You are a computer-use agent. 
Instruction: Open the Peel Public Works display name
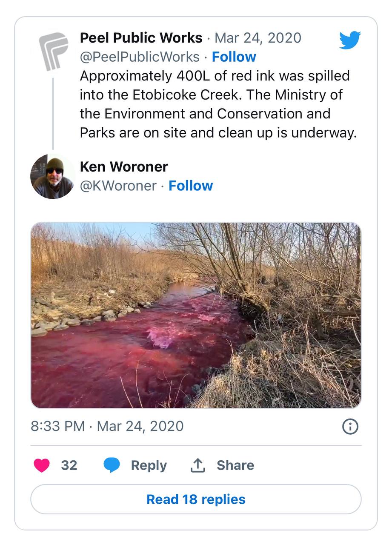[141, 38]
